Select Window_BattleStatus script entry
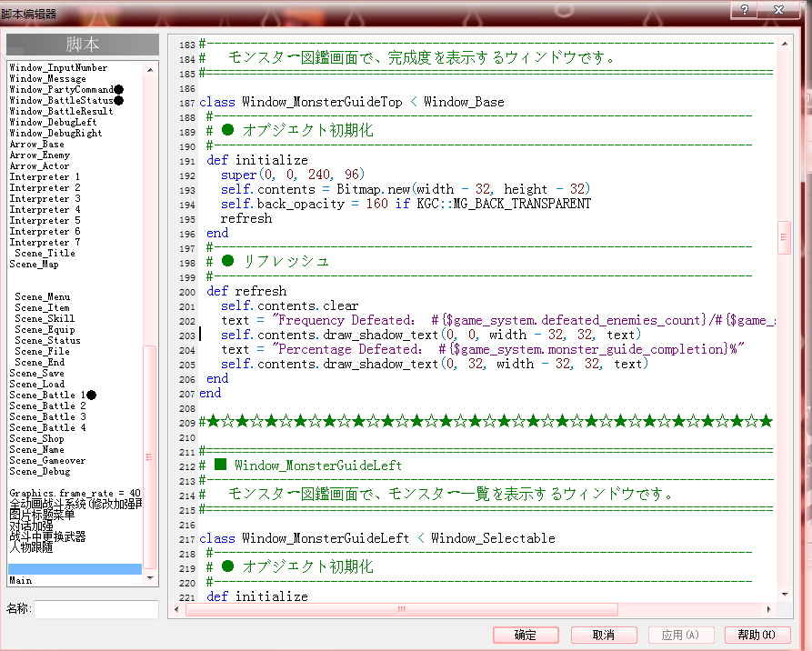Viewport: 812px width, 651px height. 66,101
